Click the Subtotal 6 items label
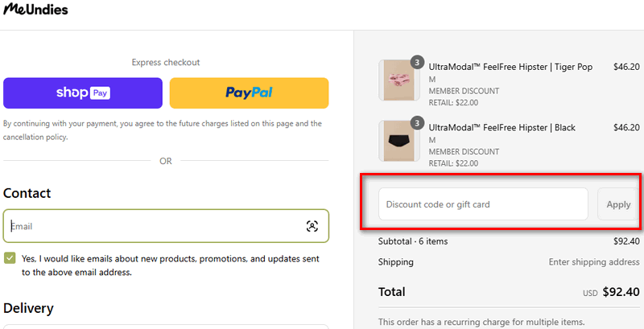Viewport: 644px width, 329px height. 413,241
